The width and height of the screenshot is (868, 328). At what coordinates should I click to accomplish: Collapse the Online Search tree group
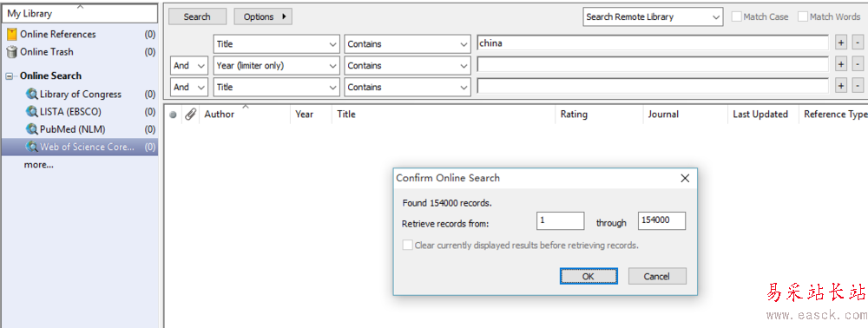point(9,76)
